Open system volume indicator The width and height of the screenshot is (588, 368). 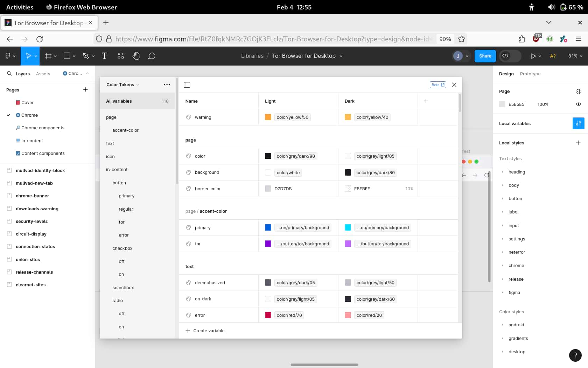click(552, 7)
